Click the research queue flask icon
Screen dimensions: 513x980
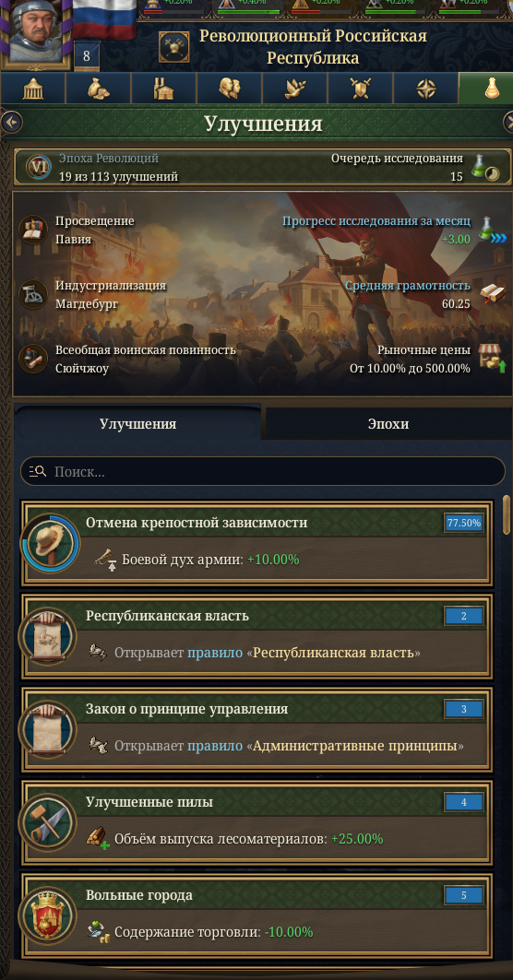[483, 169]
